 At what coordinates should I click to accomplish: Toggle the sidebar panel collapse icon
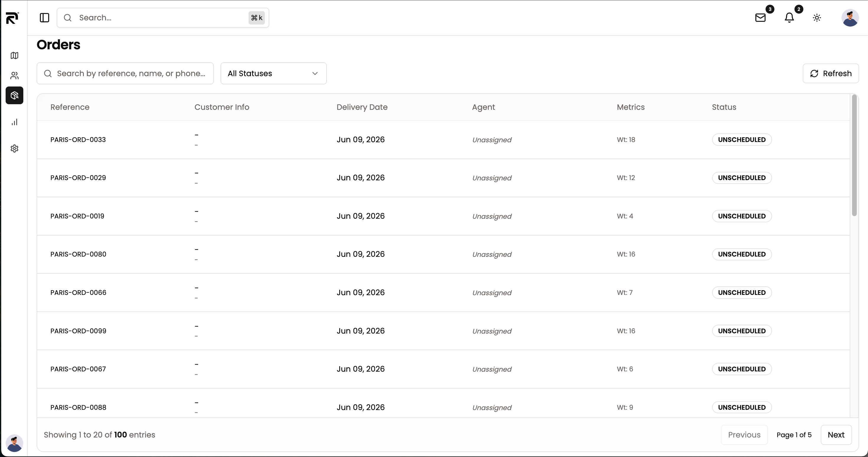coord(45,17)
